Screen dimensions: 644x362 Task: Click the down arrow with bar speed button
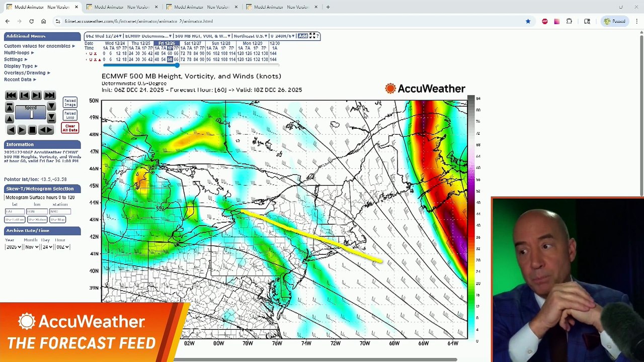tap(51, 119)
